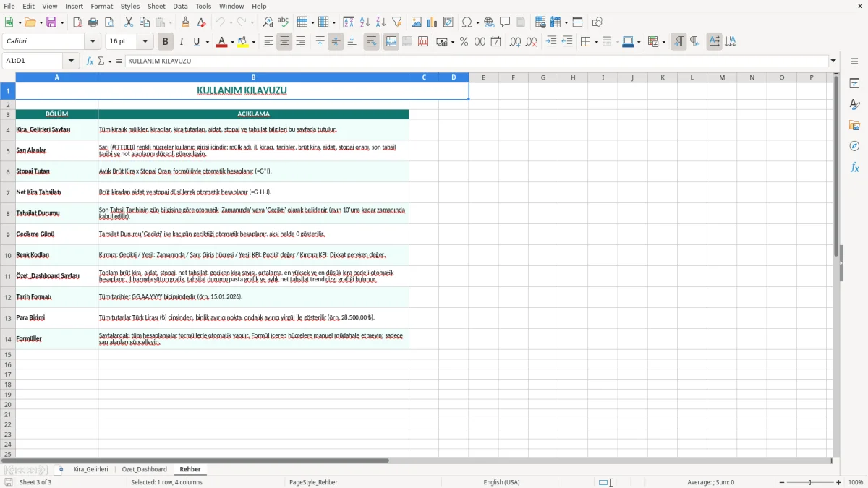Open Symbol (Omega) dropdown arrow
The image size is (868, 488).
477,22
